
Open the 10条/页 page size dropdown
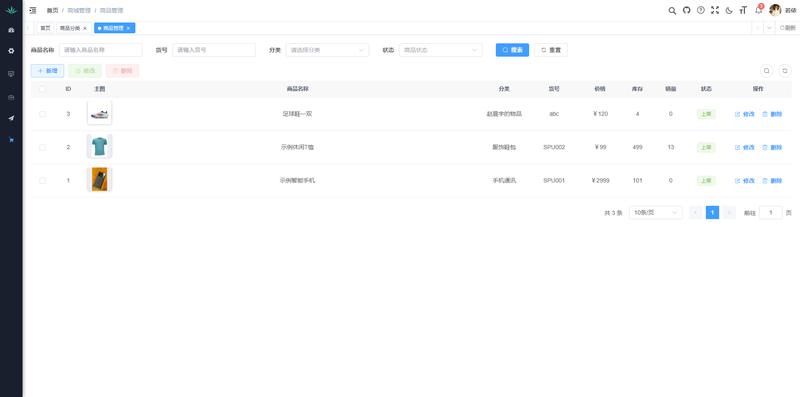coord(656,213)
